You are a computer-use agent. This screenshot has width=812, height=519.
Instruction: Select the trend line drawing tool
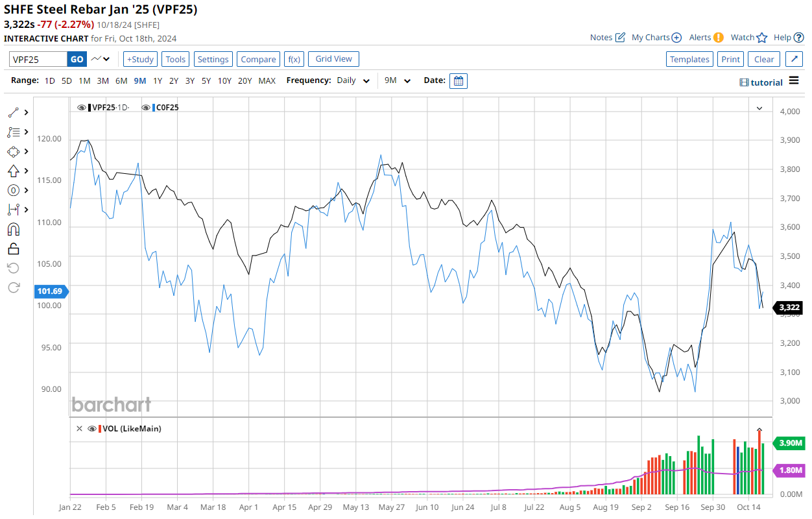(14, 112)
